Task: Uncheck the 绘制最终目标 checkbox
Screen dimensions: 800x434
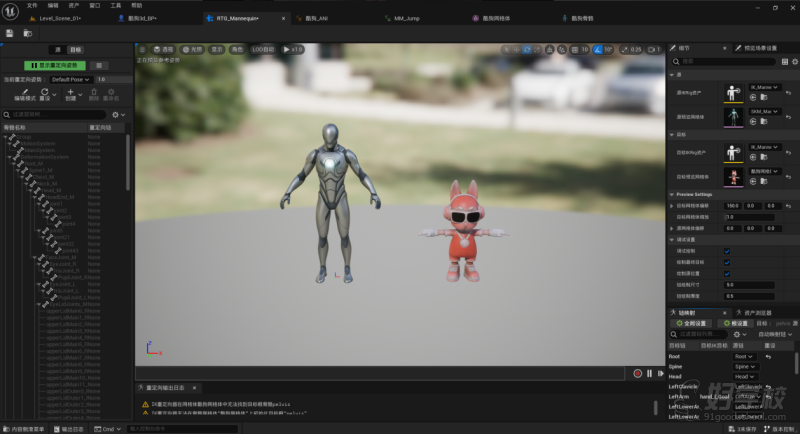Action: pos(727,262)
